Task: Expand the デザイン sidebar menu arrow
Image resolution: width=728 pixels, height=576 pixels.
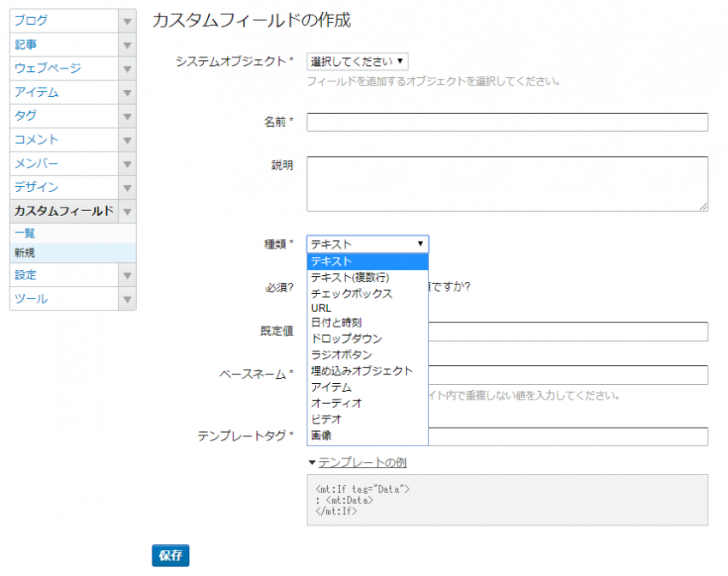Action: (127, 188)
